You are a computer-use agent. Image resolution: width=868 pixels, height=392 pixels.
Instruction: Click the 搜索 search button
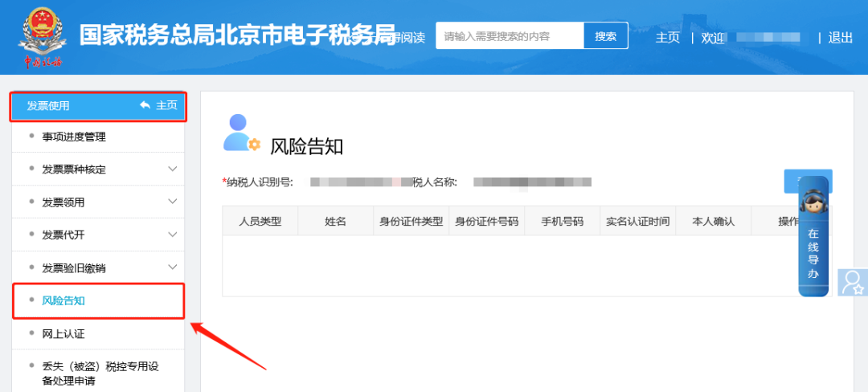pyautogui.click(x=606, y=36)
